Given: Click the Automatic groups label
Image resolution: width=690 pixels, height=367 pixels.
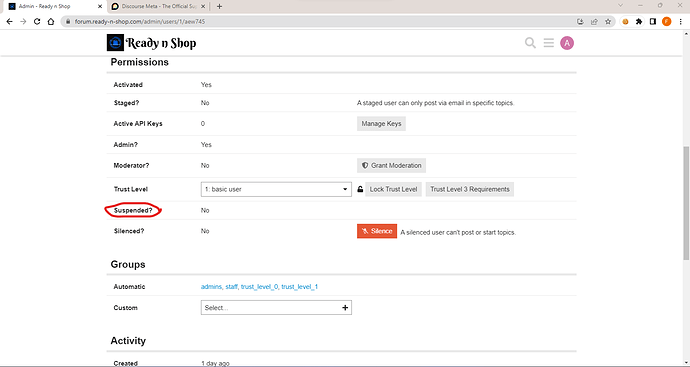Looking at the screenshot, I should [x=129, y=286].
